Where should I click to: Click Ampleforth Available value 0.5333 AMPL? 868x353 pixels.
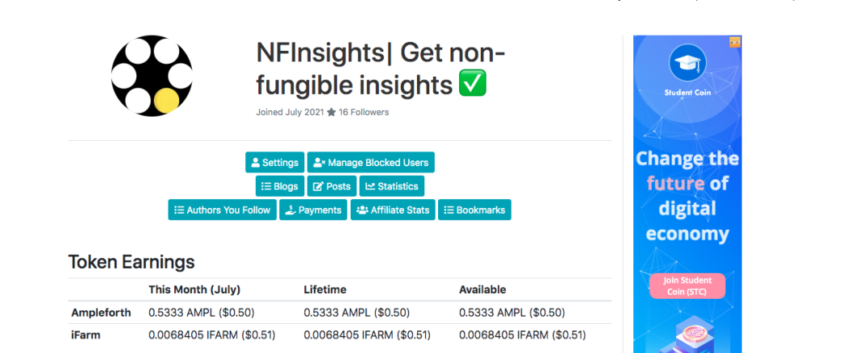512,313
